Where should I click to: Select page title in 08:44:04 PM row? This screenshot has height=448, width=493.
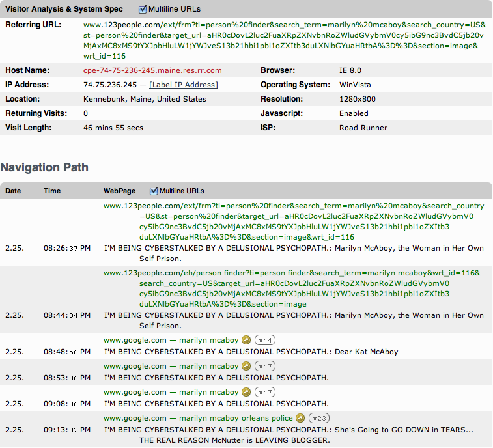click(294, 320)
